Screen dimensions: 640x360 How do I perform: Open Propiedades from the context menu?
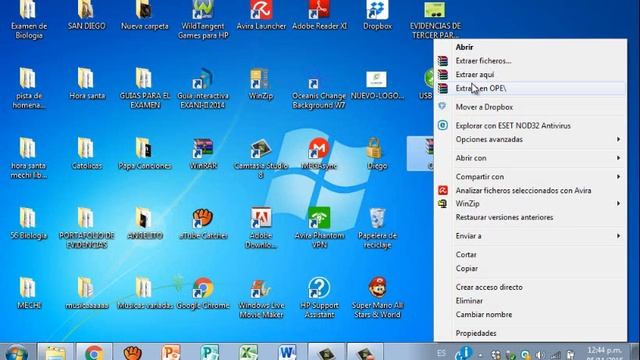(x=531, y=333)
